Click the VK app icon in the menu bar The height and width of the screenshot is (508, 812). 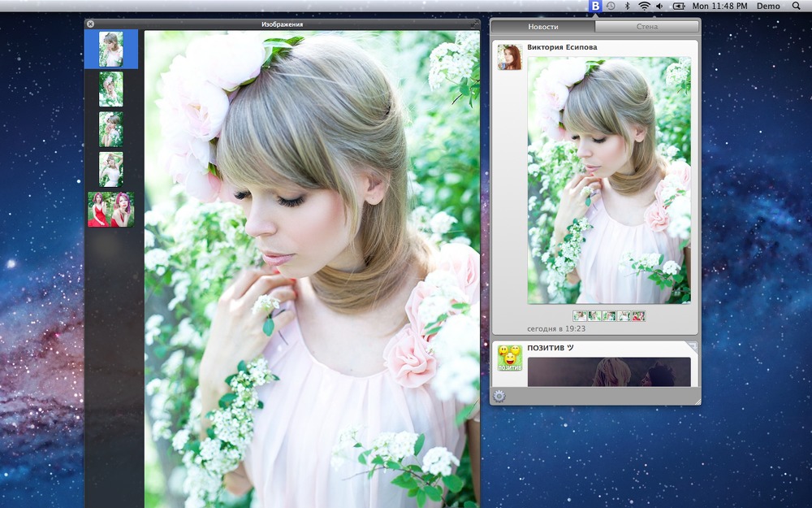click(x=595, y=7)
